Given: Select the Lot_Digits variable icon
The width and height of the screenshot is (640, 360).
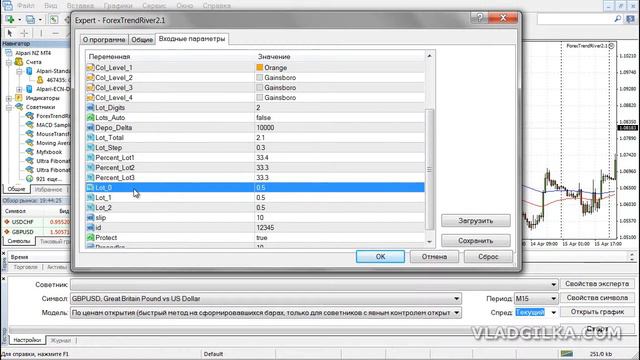Looking at the screenshot, I should tap(91, 107).
